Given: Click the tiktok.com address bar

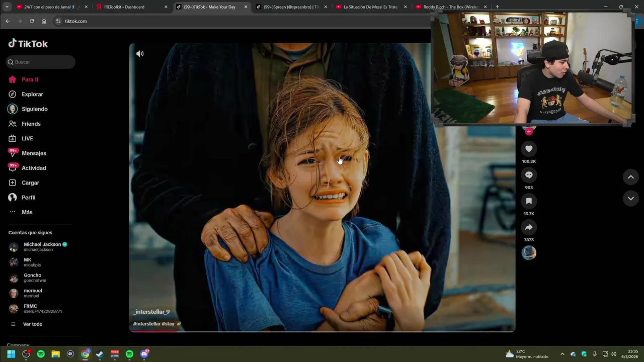Looking at the screenshot, I should [x=242, y=21].
